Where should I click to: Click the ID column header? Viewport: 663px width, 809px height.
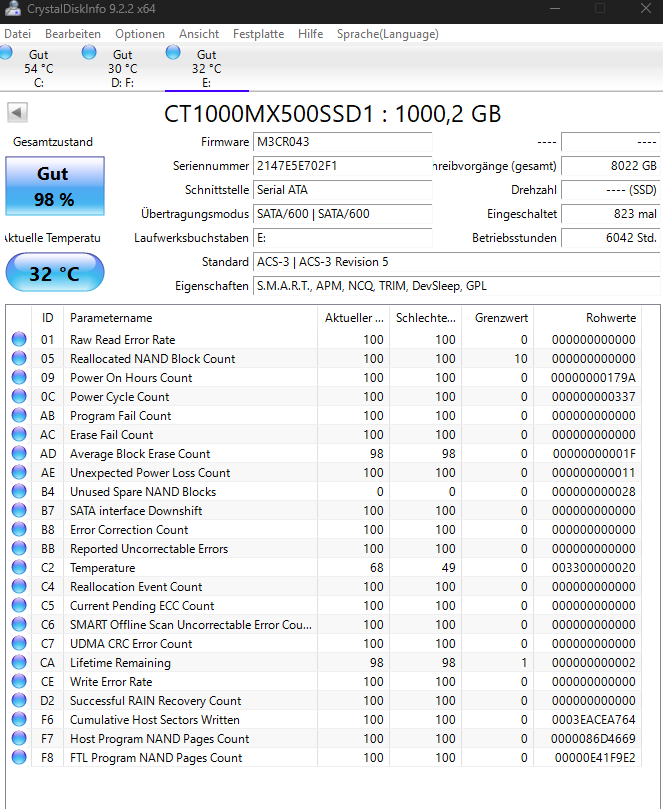tap(47, 318)
